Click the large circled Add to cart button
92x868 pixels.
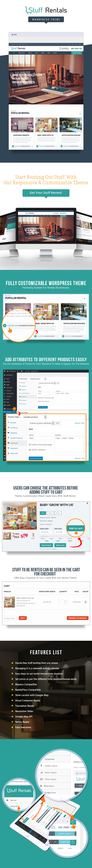76,528
